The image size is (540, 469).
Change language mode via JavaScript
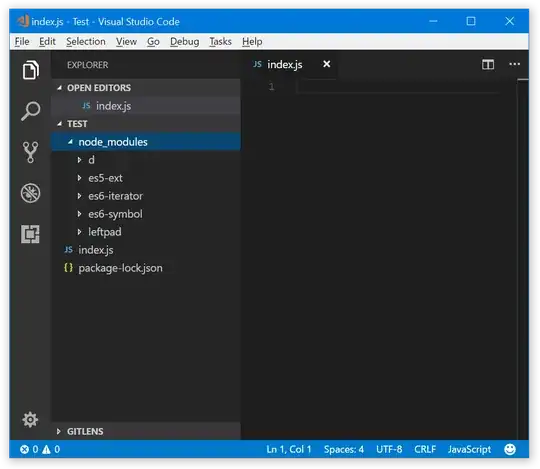click(x=469, y=449)
